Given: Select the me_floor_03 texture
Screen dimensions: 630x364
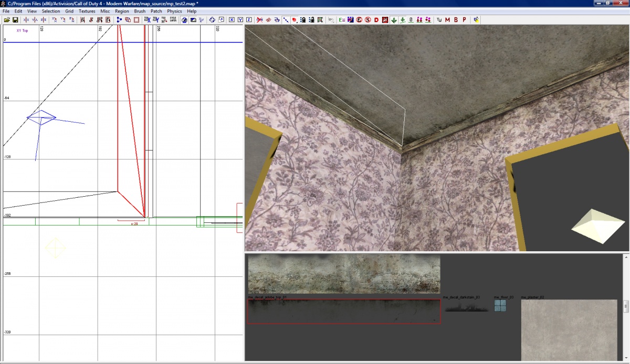Looking at the screenshot, I should pyautogui.click(x=500, y=306).
